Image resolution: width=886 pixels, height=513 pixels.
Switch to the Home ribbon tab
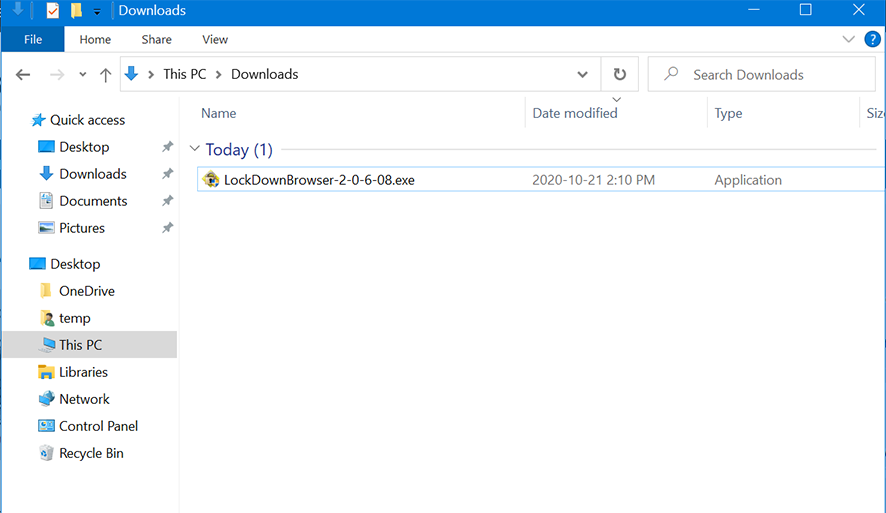pyautogui.click(x=95, y=39)
